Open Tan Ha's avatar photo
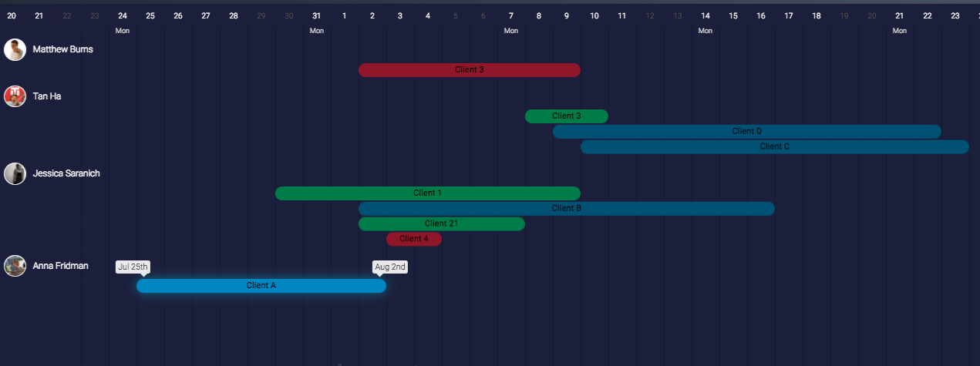Image resolution: width=980 pixels, height=366 pixels. [15, 96]
